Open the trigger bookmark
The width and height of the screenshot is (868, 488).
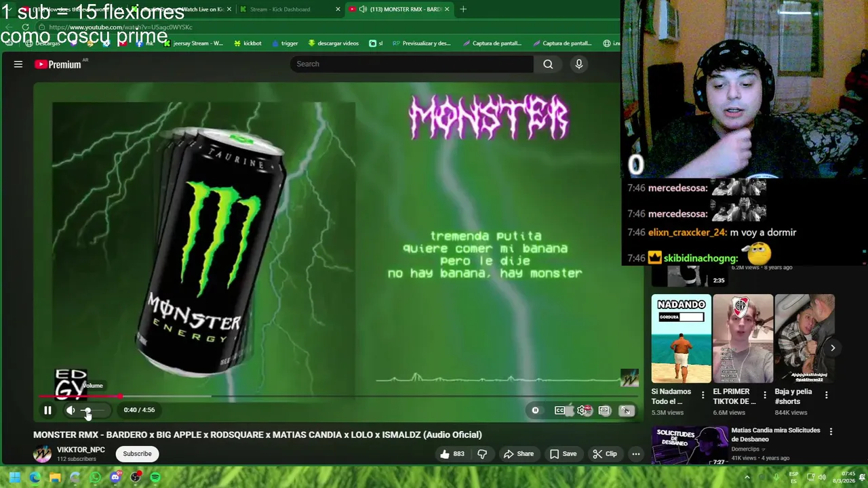pyautogui.click(x=285, y=43)
